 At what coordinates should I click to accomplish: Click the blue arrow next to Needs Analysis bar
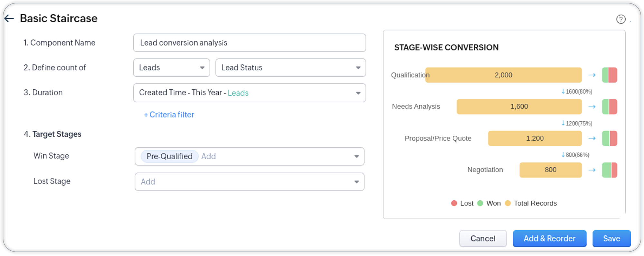pos(592,107)
